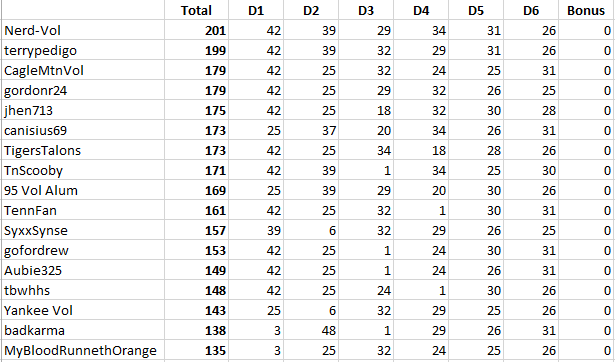Click the terrypedigo name cell
This screenshot has width=615, height=362.
tap(83, 50)
